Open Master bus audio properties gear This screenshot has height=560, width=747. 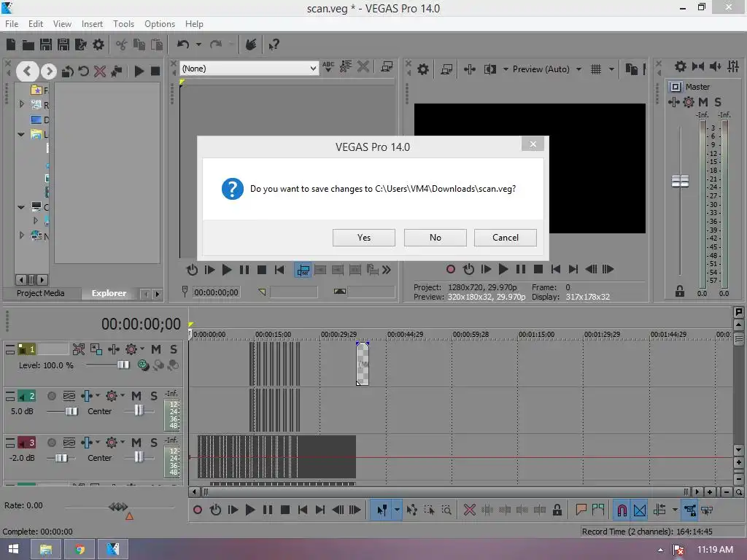tap(681, 66)
